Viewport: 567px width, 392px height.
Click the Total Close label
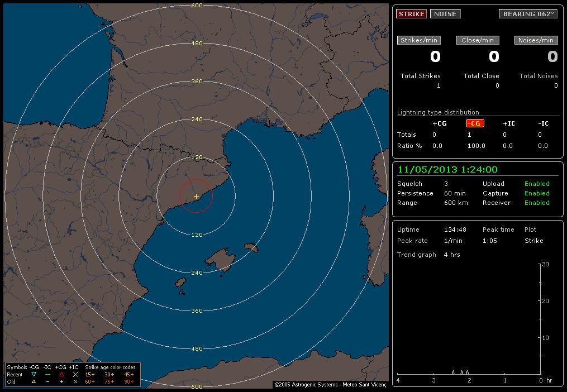pos(482,76)
